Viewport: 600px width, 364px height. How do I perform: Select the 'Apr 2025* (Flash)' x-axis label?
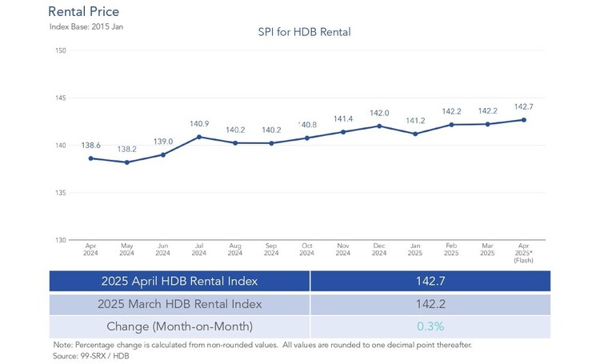pyautogui.click(x=523, y=253)
